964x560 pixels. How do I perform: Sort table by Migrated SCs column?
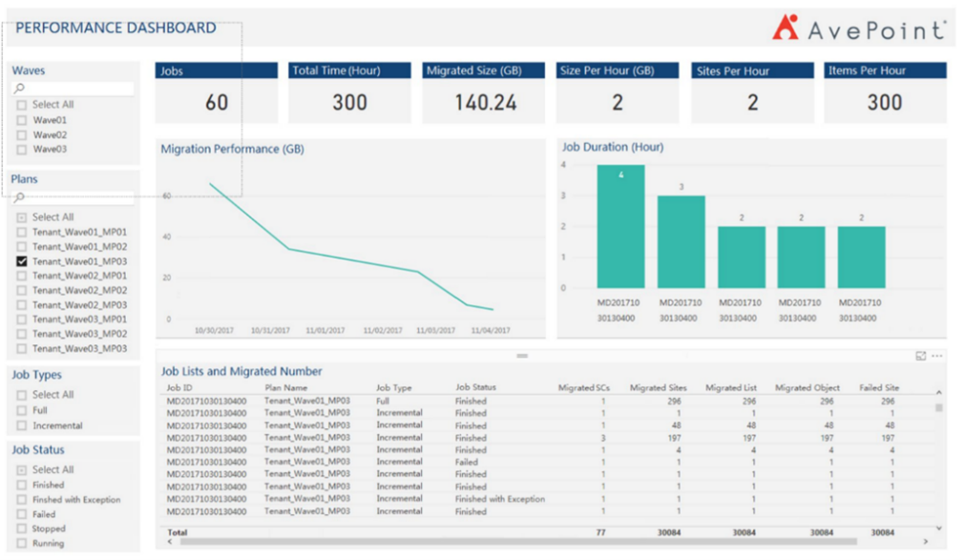(584, 388)
